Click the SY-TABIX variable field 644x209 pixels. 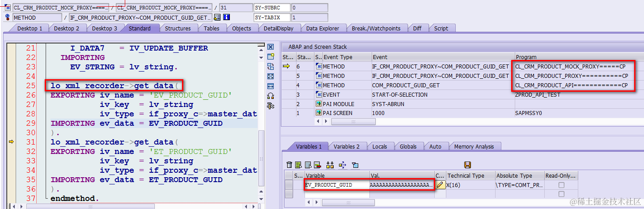(272, 17)
